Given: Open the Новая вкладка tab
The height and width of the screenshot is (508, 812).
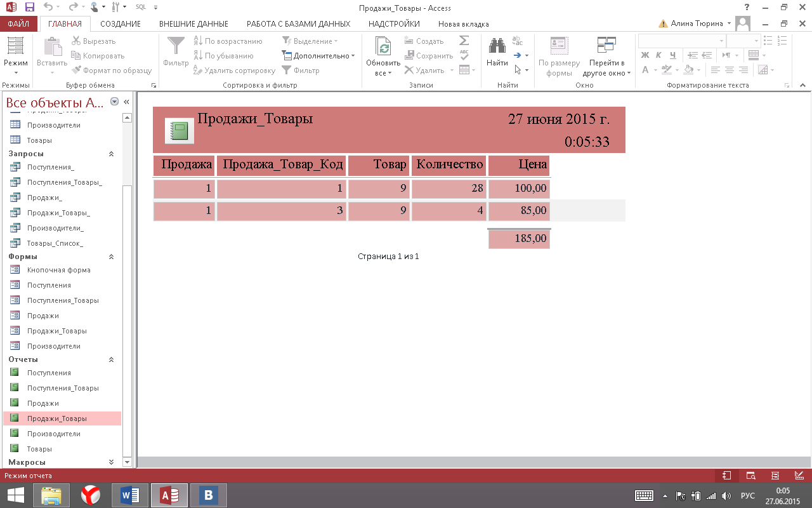Looking at the screenshot, I should point(464,24).
